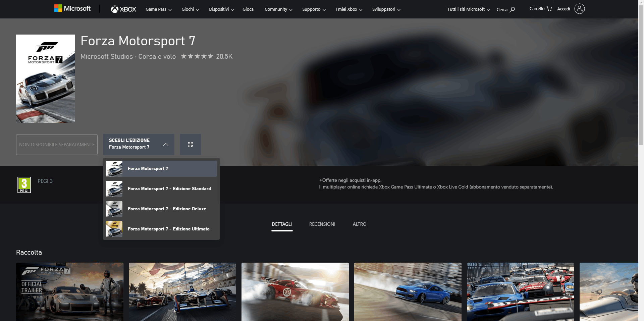Click the Accedi sign-in link
The width and height of the screenshot is (644, 321).
tap(563, 9)
